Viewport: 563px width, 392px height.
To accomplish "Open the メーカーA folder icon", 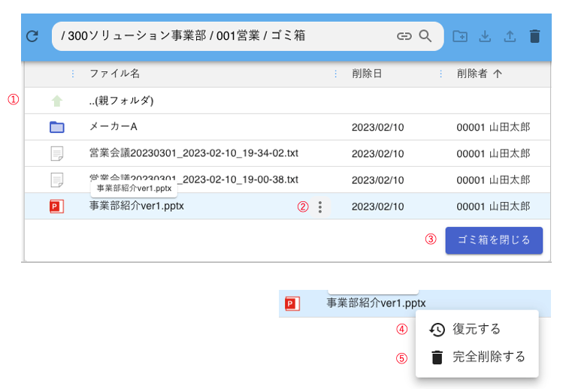I will (x=57, y=128).
